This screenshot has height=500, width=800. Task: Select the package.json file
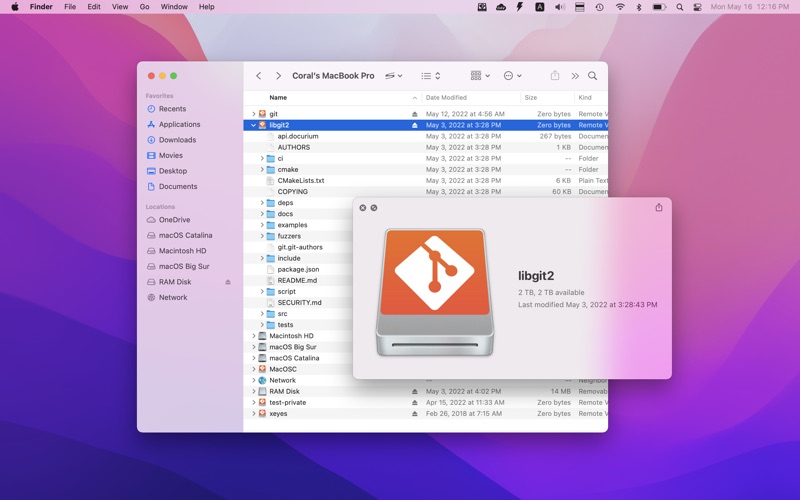point(298,269)
